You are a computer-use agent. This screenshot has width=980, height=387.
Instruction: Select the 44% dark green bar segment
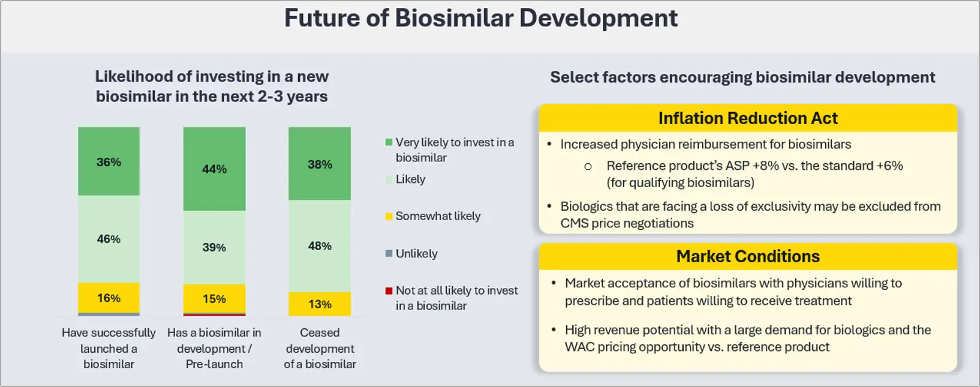point(214,169)
